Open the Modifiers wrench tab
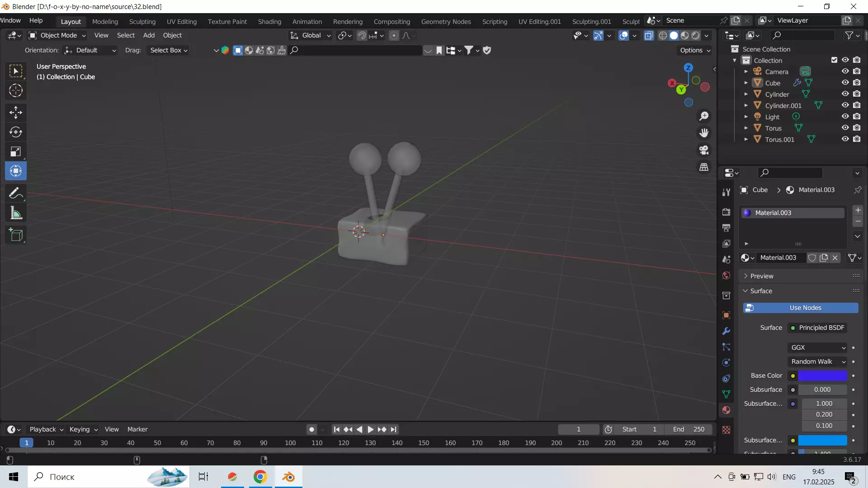 click(x=726, y=331)
